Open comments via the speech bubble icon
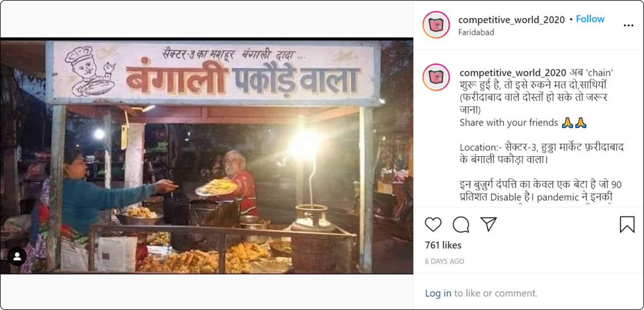 coord(461,224)
